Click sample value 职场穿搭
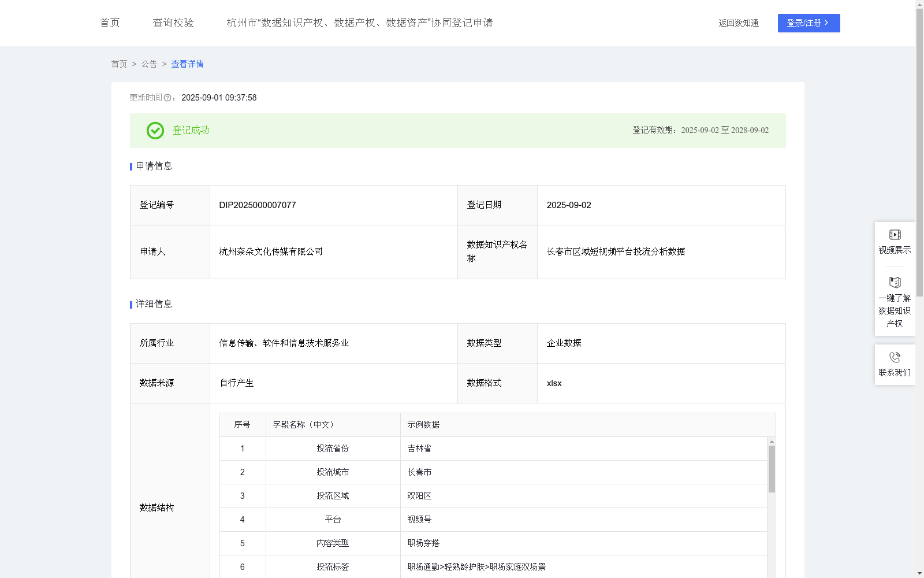The image size is (924, 578). [423, 543]
